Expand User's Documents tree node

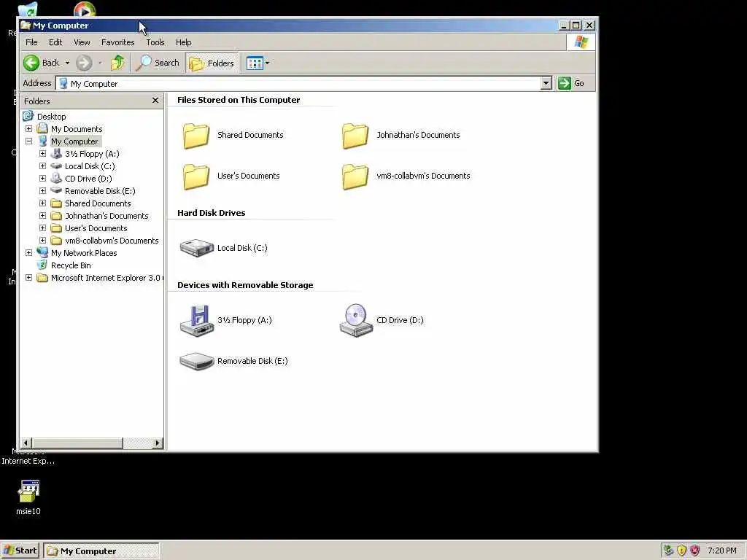pos(42,228)
